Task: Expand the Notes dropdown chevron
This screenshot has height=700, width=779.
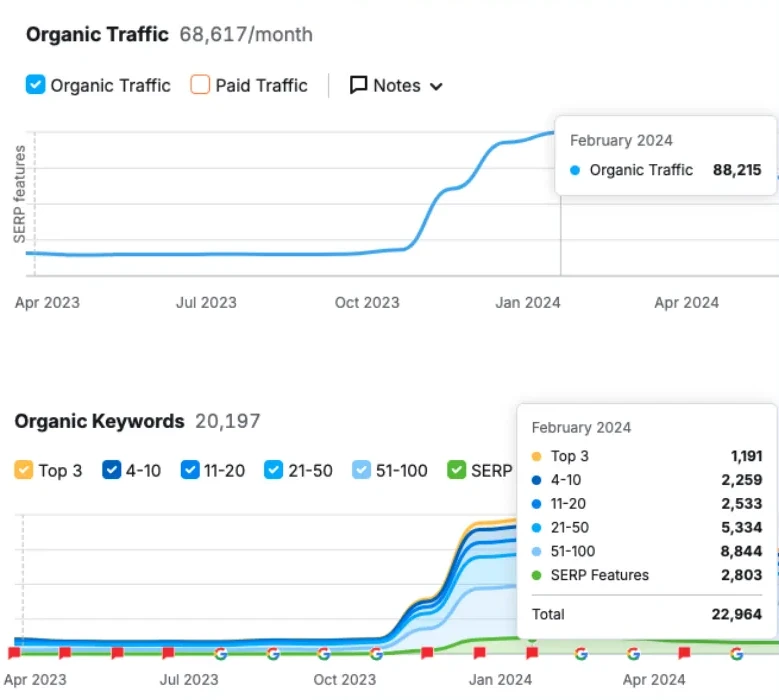Action: (x=436, y=86)
